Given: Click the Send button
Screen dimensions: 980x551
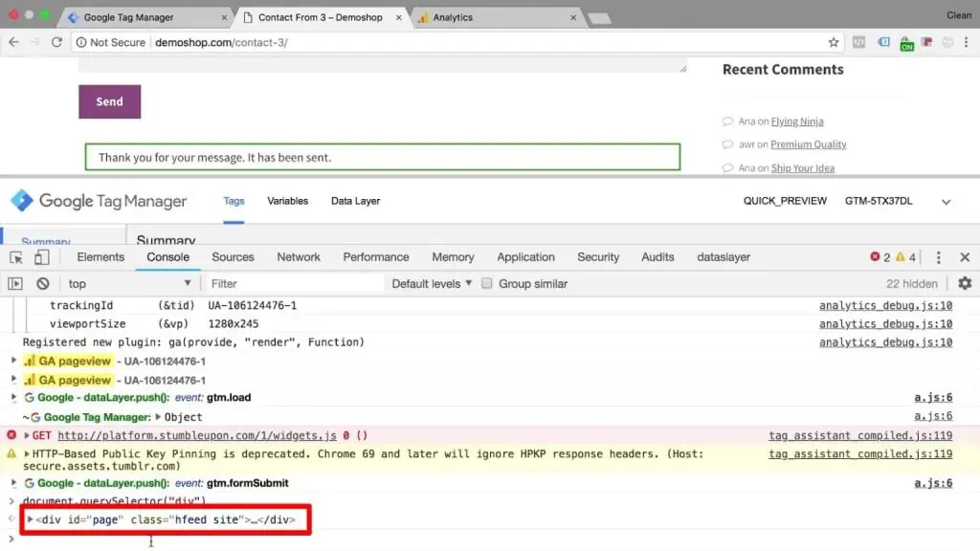Looking at the screenshot, I should coord(108,100).
